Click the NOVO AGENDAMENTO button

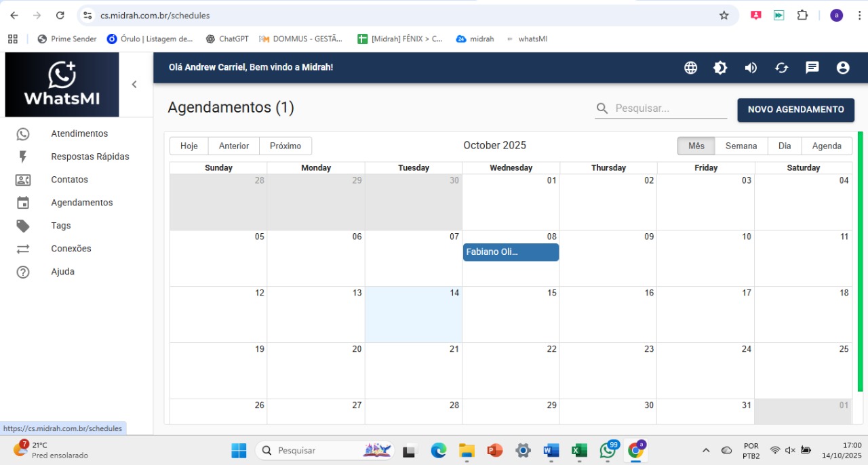click(795, 110)
